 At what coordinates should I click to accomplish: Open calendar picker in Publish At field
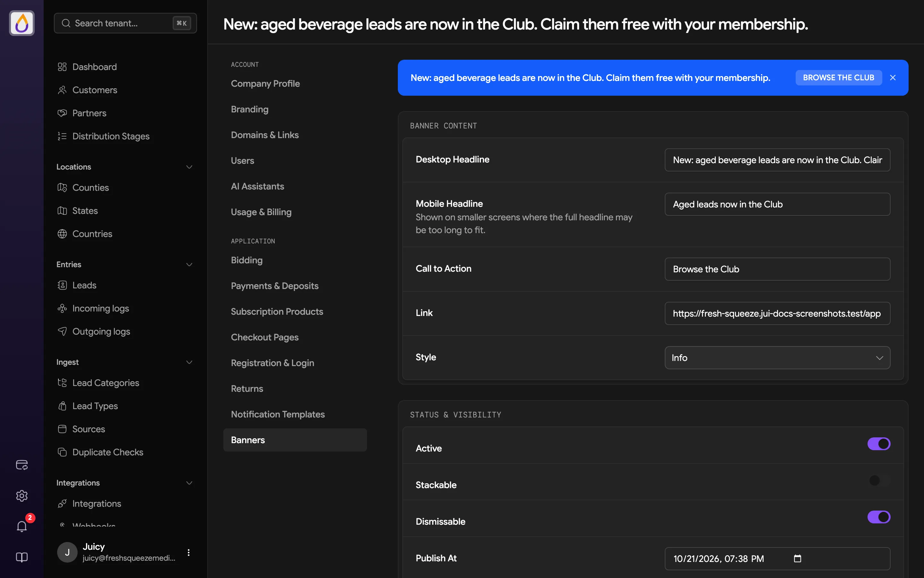tap(797, 558)
